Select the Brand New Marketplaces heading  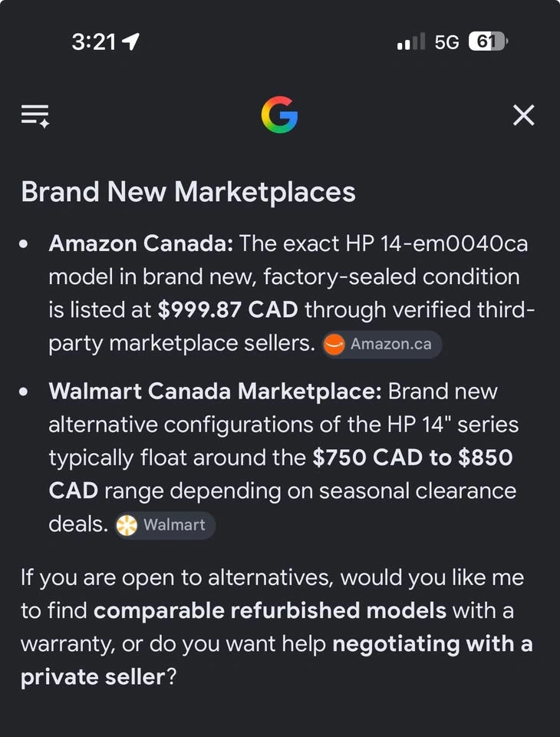189,192
